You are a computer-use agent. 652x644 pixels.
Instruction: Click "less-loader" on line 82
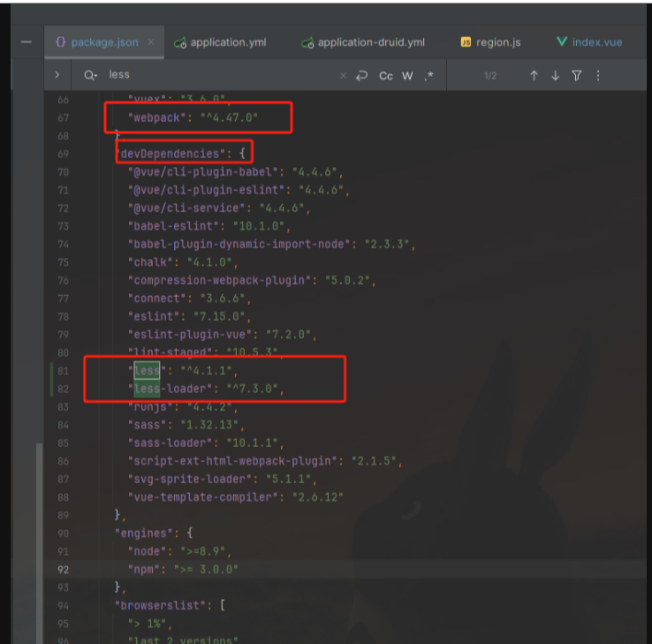pyautogui.click(x=171, y=390)
